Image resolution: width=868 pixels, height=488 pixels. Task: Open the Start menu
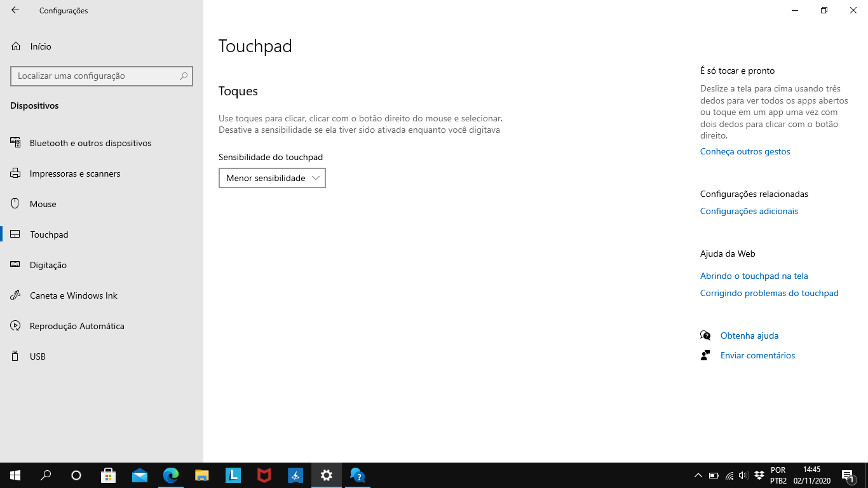point(15,475)
